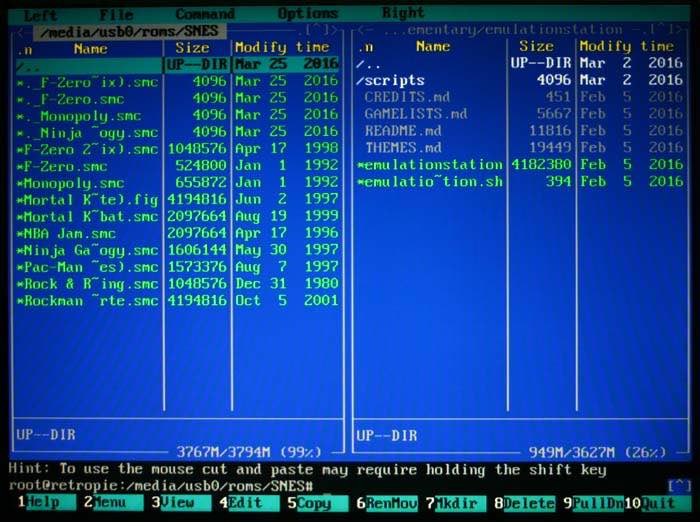Click the F4 Edit button
Viewport: 700px width, 522px height.
point(250,503)
